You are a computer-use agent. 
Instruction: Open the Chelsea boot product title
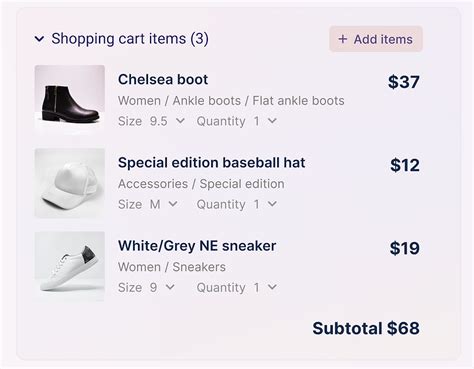pos(163,80)
